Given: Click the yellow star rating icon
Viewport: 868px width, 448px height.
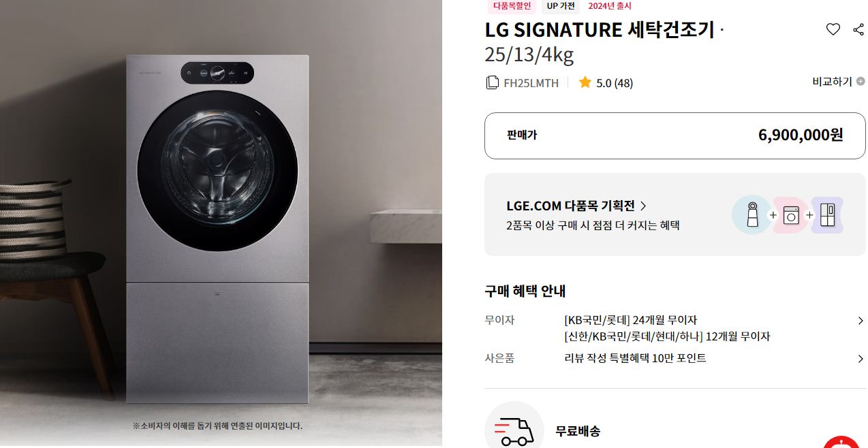Looking at the screenshot, I should coord(585,82).
